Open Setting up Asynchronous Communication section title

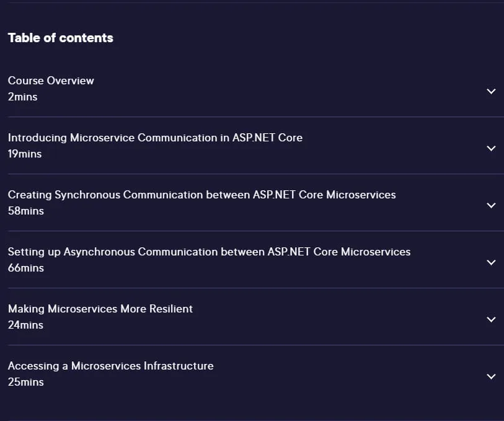[x=210, y=252]
